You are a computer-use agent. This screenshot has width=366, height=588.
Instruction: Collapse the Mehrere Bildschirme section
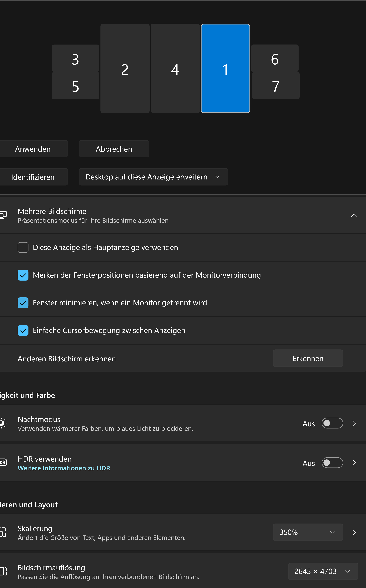tap(354, 215)
